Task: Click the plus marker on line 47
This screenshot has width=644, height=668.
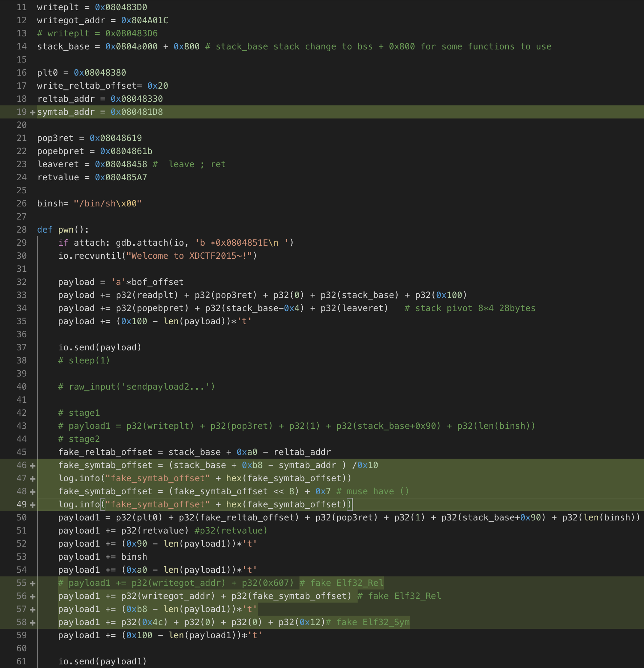Action: [x=32, y=479]
